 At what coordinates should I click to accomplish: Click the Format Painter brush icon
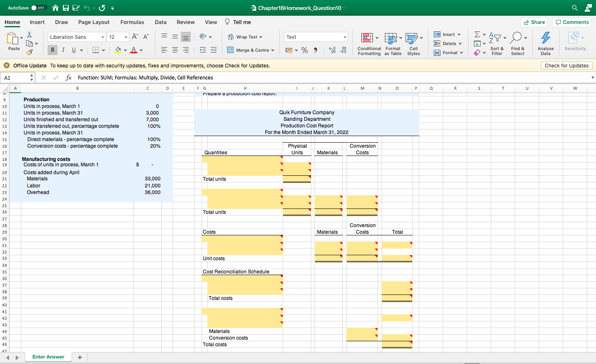[29, 52]
